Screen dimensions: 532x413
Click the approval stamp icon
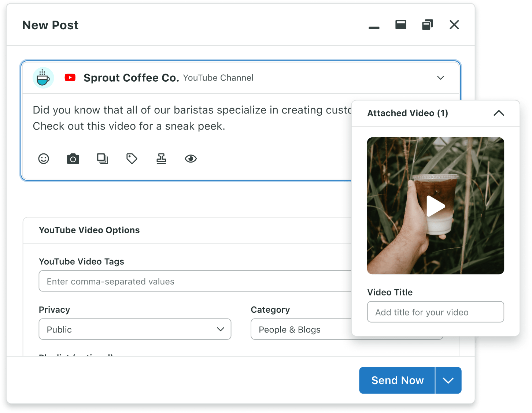pyautogui.click(x=161, y=159)
